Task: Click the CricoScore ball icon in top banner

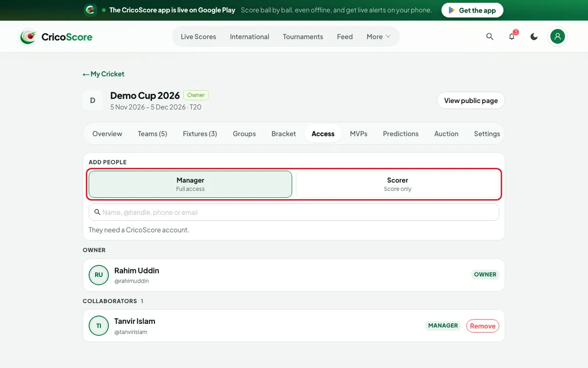Action: 90,10
